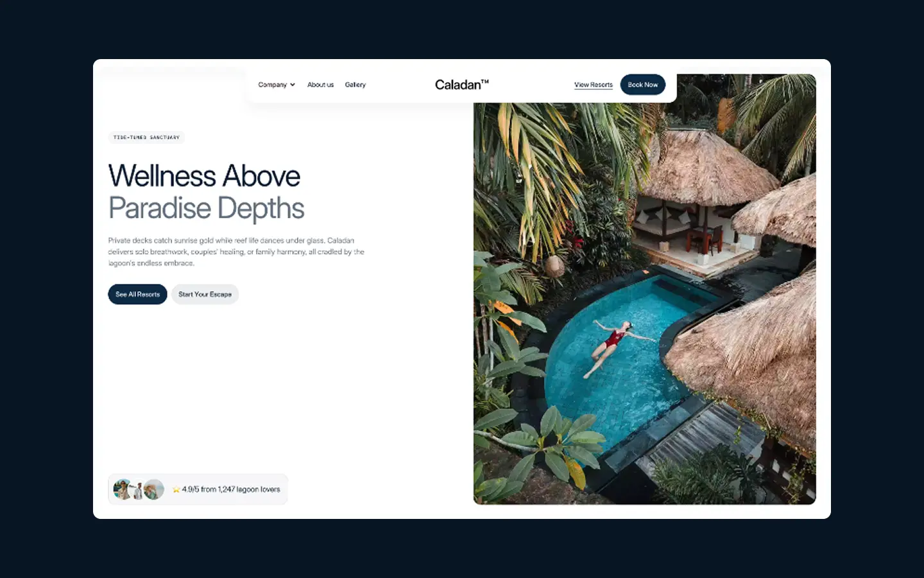Select the first reviewer avatar in sunglasses
The image size is (924, 578).
(122, 489)
